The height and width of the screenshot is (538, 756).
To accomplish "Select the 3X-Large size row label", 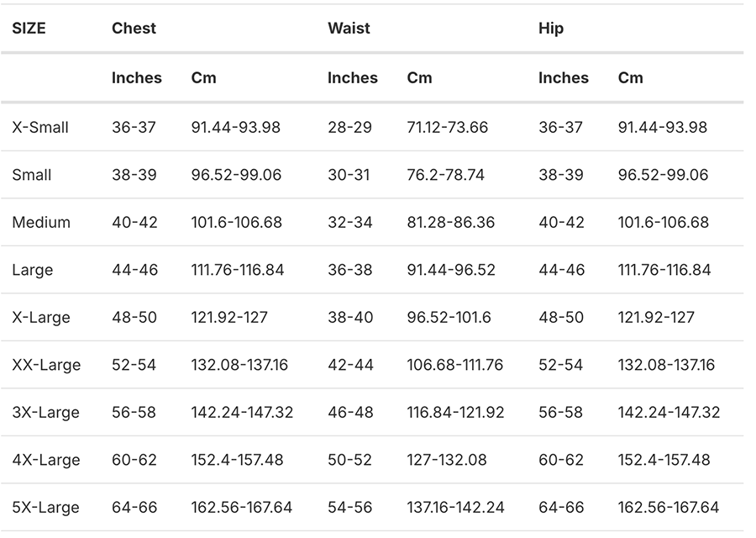I will pyautogui.click(x=46, y=413).
